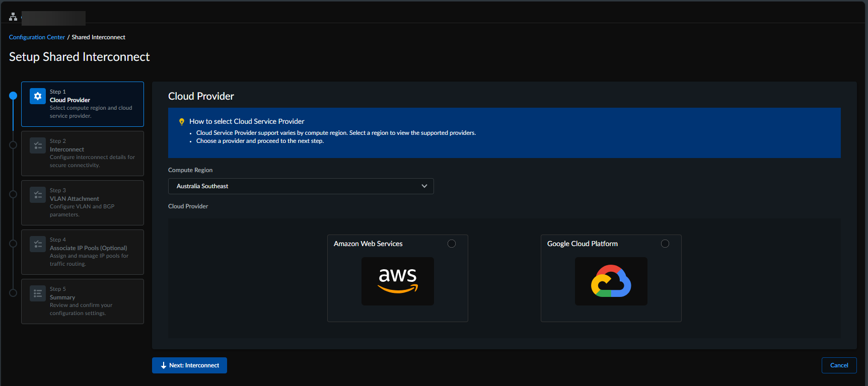Click the 'Cloud Service Provider support varies' tip line
This screenshot has width=868, height=386.
336,133
